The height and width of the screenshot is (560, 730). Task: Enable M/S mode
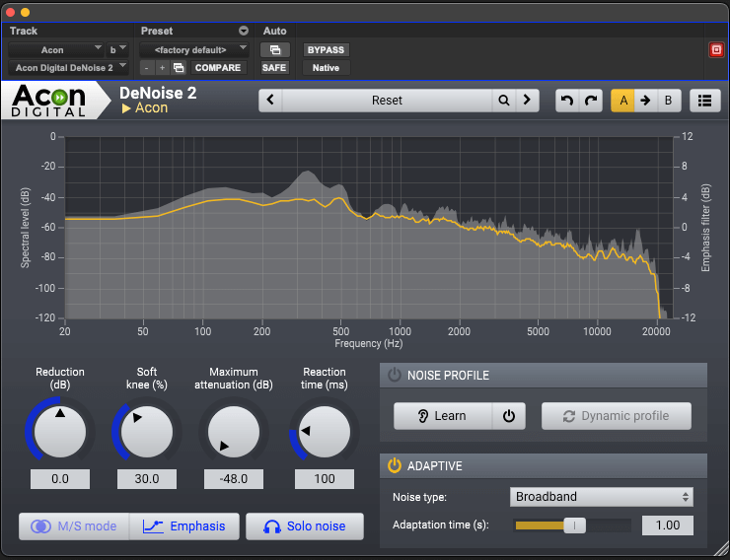pos(74,526)
